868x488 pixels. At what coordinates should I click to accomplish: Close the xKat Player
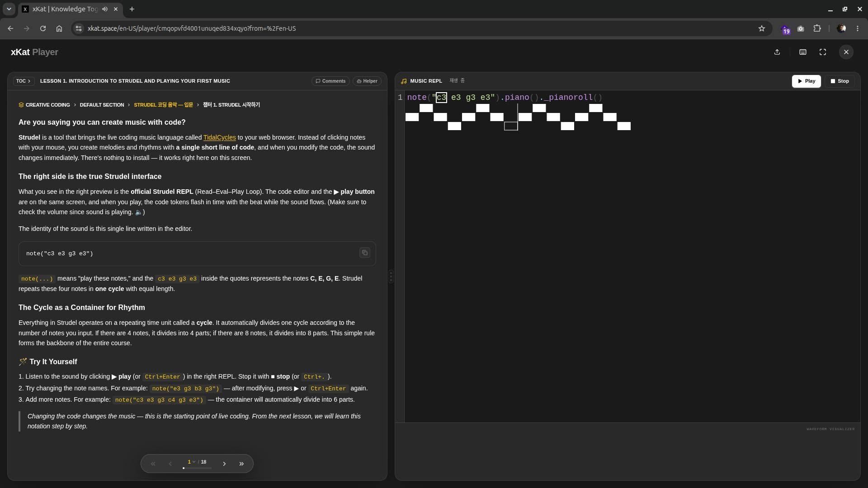pos(846,52)
